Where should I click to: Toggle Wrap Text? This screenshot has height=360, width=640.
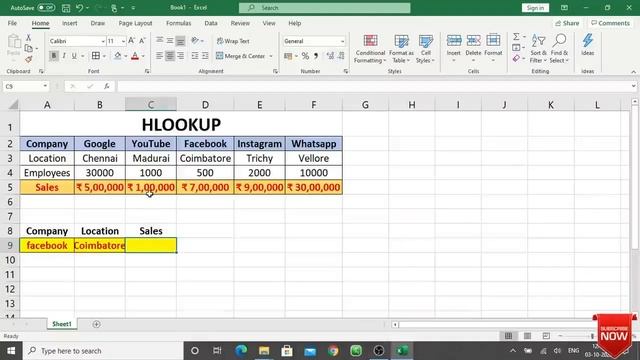(233, 41)
